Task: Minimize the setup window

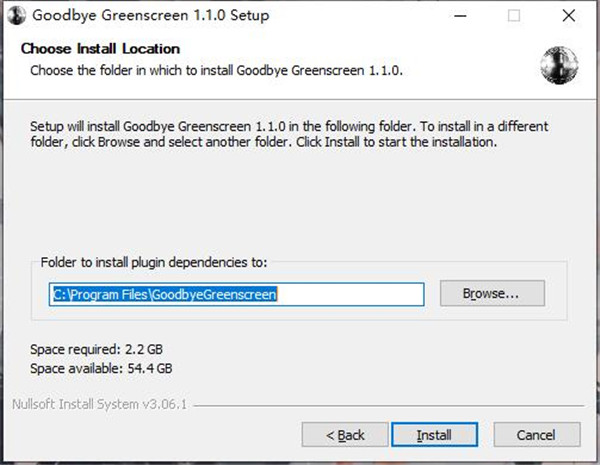Action: (x=460, y=16)
